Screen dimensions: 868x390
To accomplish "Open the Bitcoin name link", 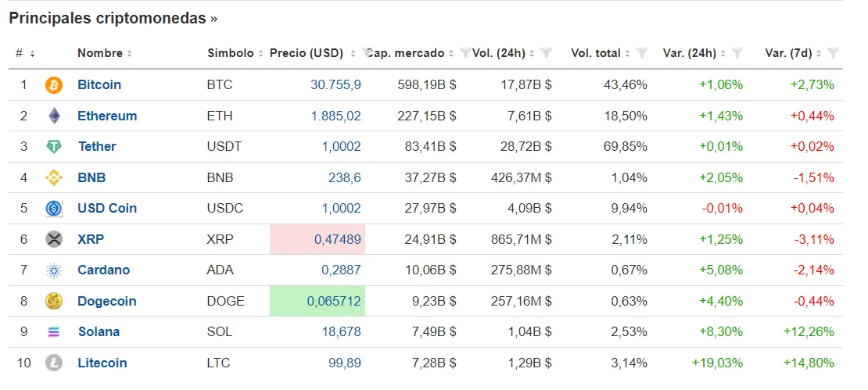I will coord(99,85).
